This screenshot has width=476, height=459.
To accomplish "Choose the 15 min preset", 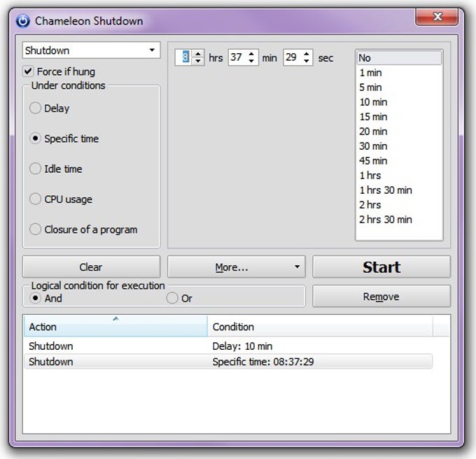I will pos(399,117).
